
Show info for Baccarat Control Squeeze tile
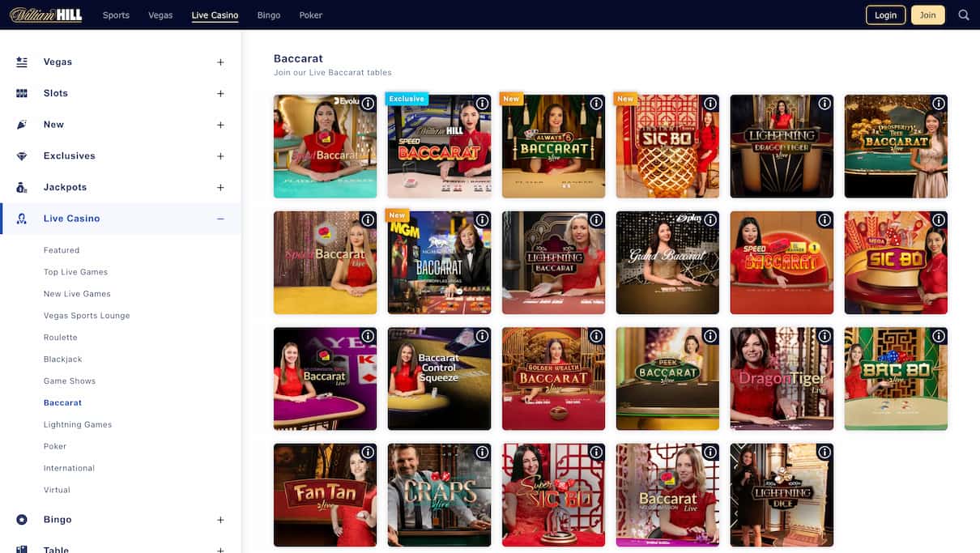click(x=482, y=336)
